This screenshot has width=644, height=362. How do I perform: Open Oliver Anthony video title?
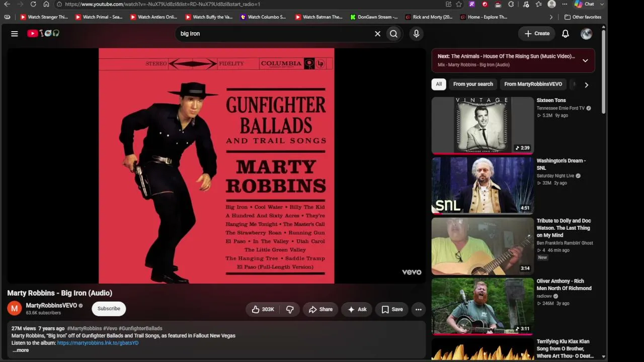564,285
